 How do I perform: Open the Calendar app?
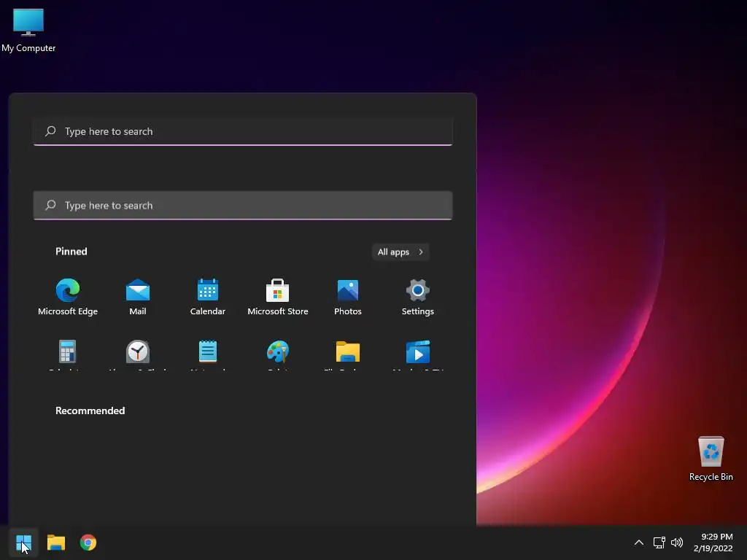coord(208,297)
